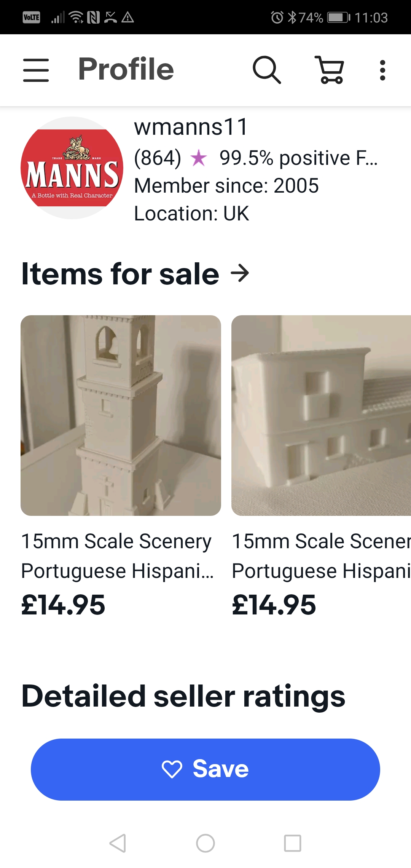The image size is (411, 868).
Task: Open the three-dot overflow menu
Action: pyautogui.click(x=382, y=70)
